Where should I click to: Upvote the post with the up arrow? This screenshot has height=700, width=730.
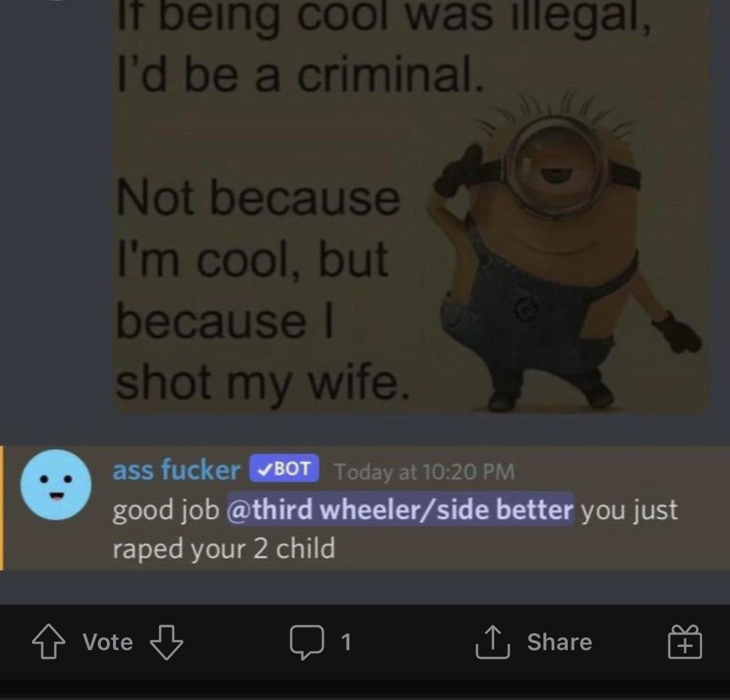click(49, 642)
